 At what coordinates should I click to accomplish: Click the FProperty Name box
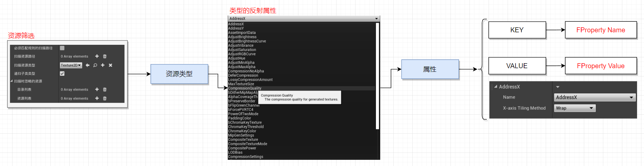(x=600, y=30)
